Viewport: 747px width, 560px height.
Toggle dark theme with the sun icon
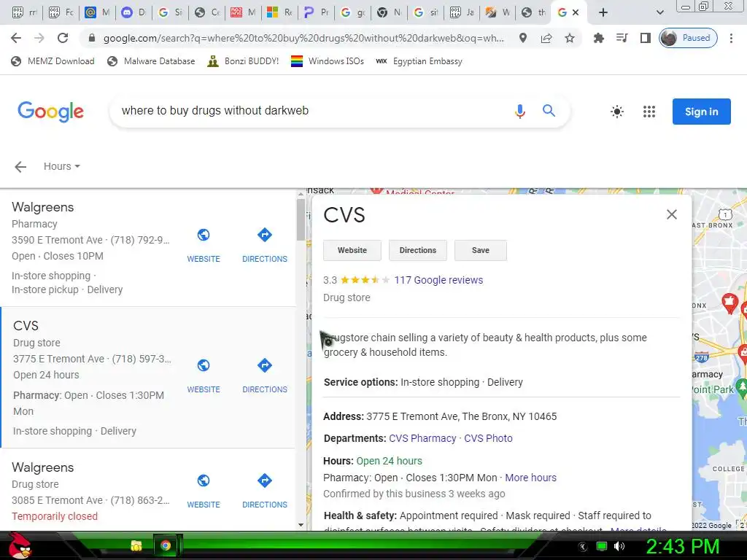coord(617,112)
